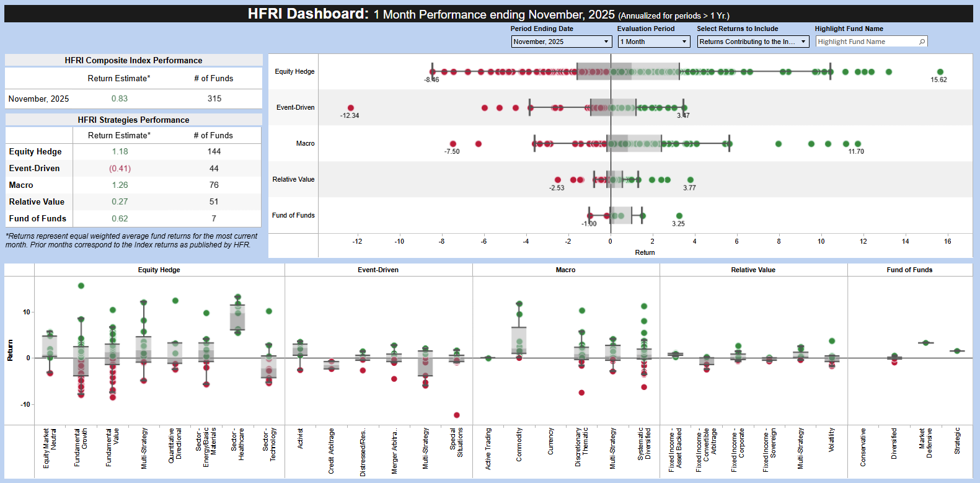Image resolution: width=980 pixels, height=483 pixels.
Task: Select the Event-Driven -12.34 red dot
Action: (x=351, y=108)
